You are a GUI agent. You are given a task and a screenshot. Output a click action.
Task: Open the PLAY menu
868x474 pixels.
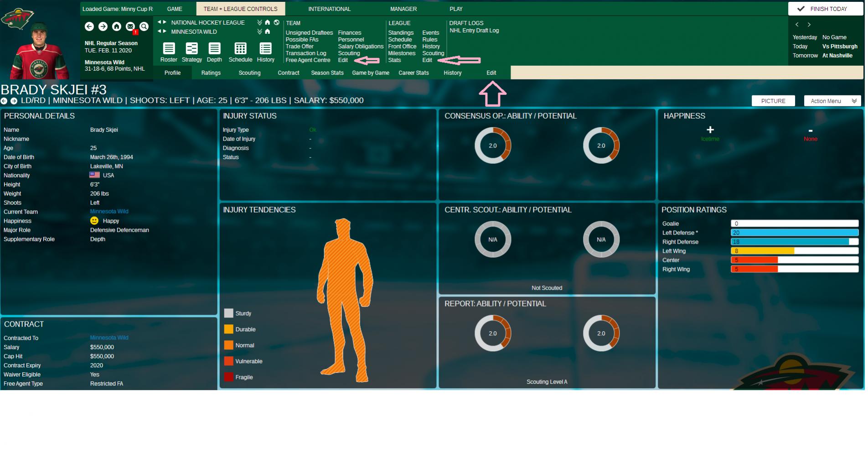pos(456,9)
